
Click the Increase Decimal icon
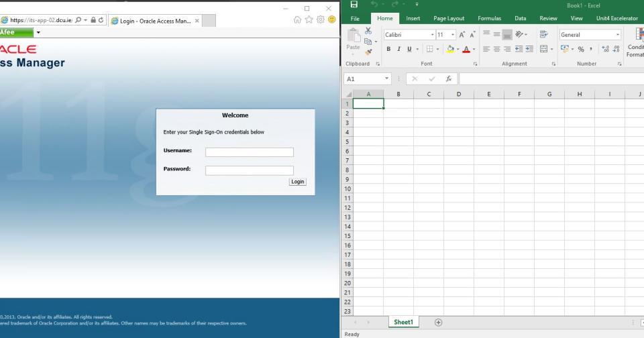click(605, 49)
